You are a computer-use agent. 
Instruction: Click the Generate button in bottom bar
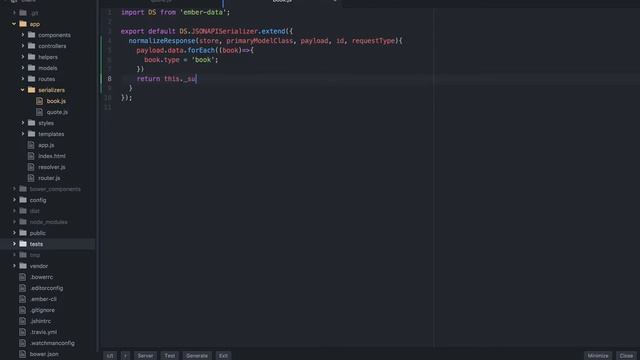click(x=197, y=356)
